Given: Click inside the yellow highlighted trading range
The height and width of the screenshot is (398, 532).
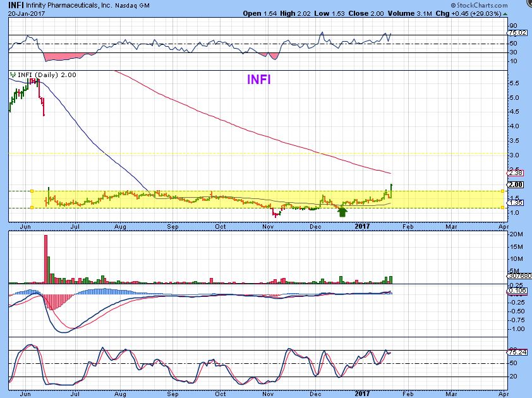Looking at the screenshot, I should [x=253, y=198].
